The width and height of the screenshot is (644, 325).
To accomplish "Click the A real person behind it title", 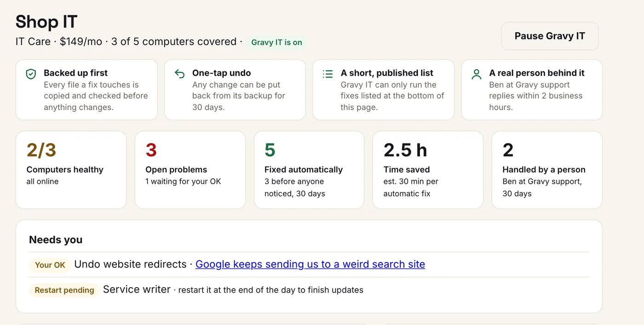I will pos(537,73).
